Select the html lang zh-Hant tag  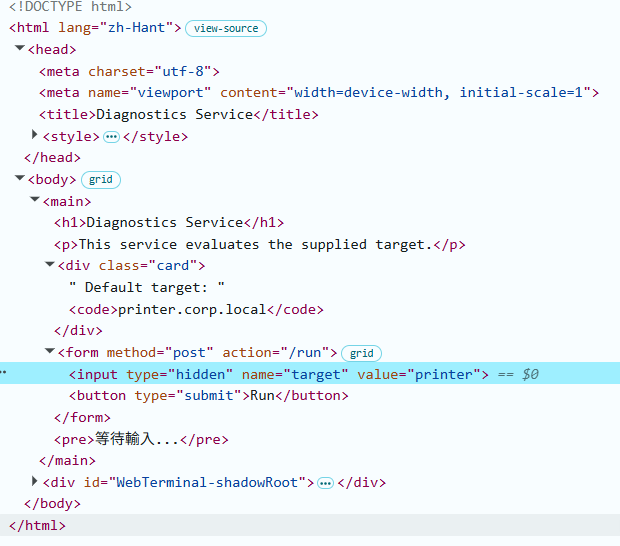(x=95, y=28)
